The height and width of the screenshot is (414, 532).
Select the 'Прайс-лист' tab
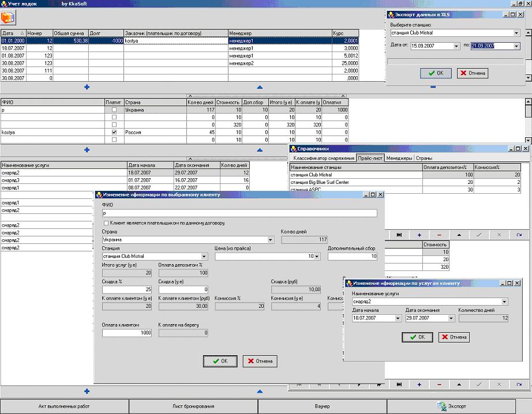(370, 158)
